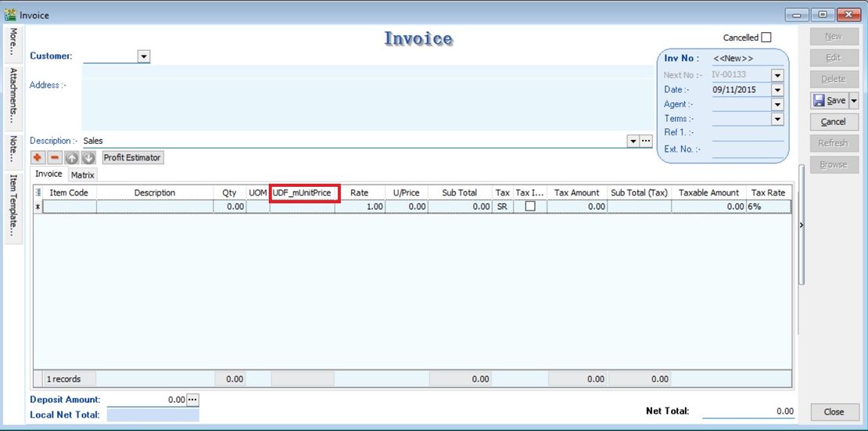
Task: Click the plus icon to add line
Action: coord(38,158)
